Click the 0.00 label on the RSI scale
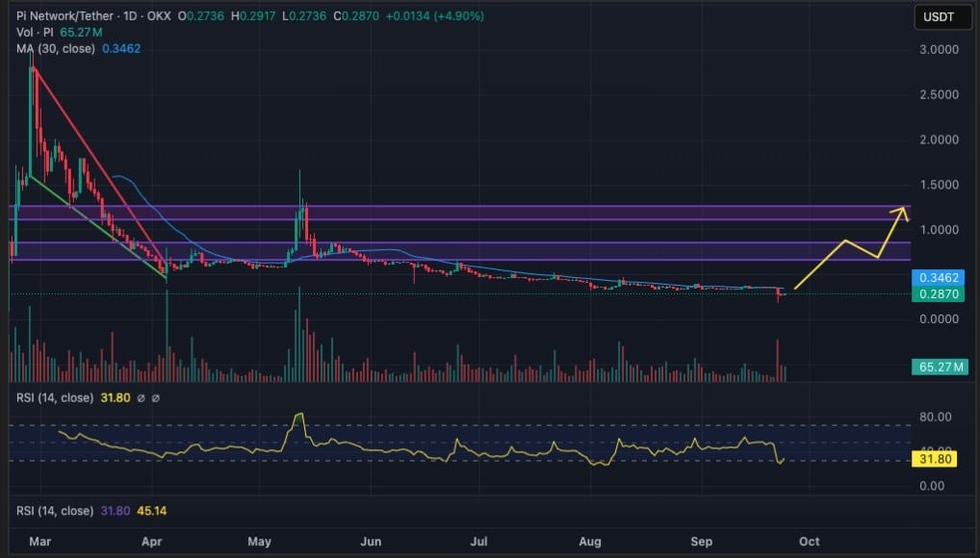 (x=932, y=486)
